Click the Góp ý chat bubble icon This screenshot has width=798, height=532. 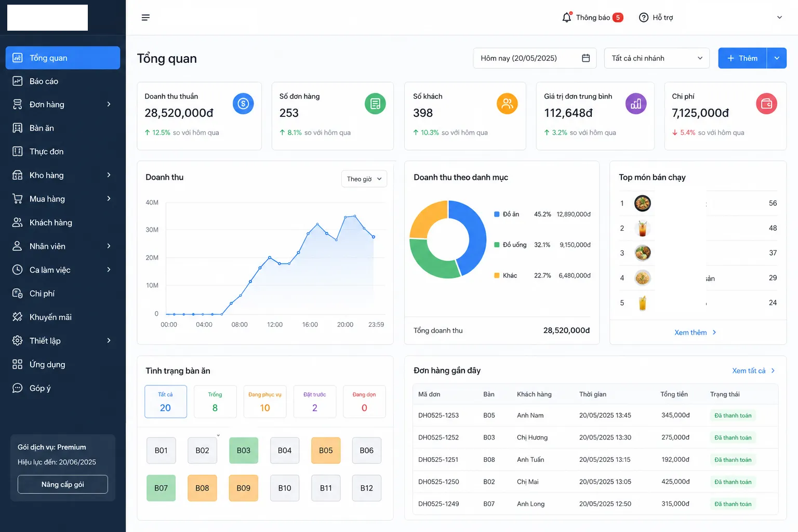coord(18,388)
